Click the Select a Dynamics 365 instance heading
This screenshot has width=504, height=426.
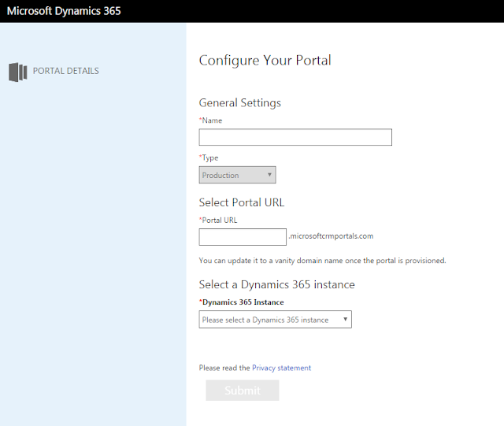(x=276, y=284)
